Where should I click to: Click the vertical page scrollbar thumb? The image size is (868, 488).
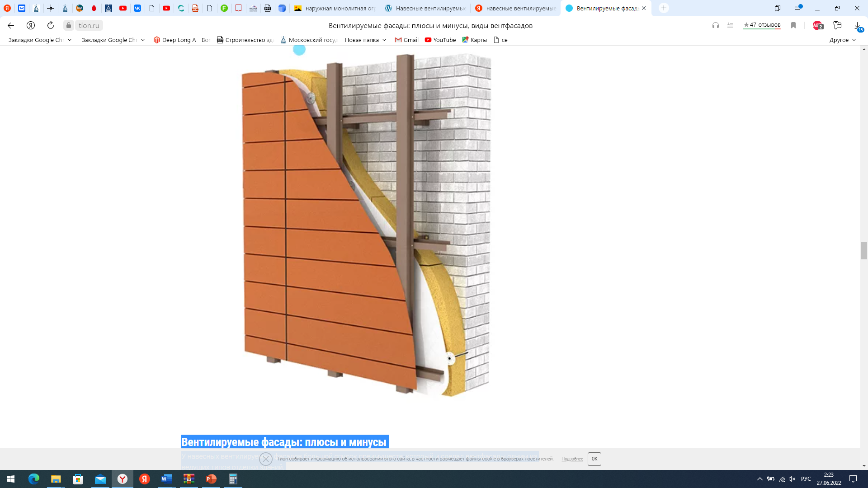click(x=864, y=251)
